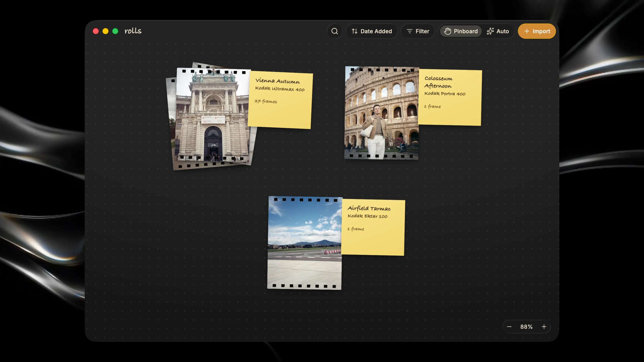Click the Import button
This screenshot has width=644, height=362.
(x=537, y=31)
